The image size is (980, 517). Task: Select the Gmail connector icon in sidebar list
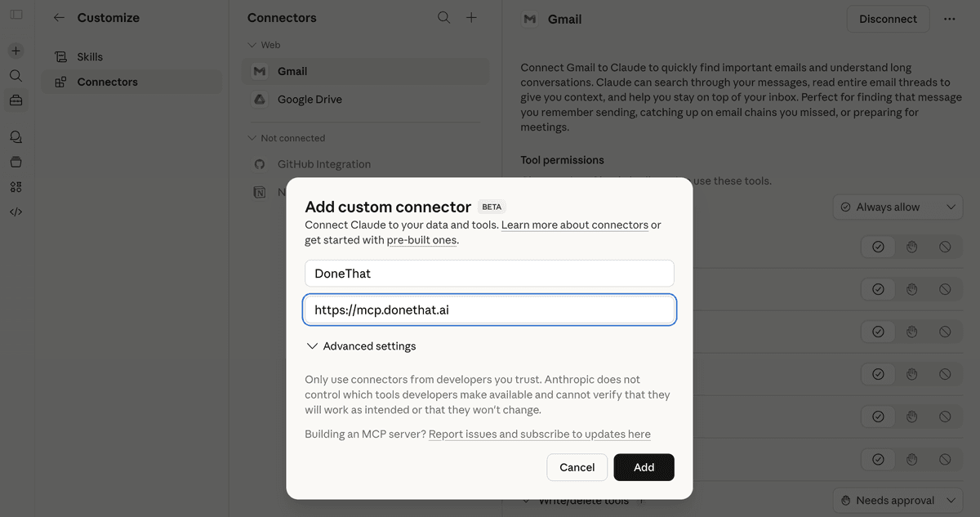tap(259, 71)
